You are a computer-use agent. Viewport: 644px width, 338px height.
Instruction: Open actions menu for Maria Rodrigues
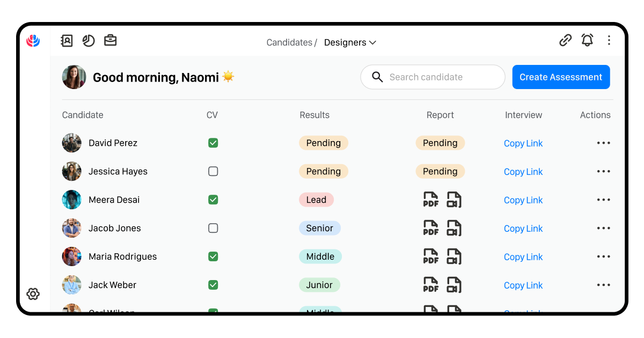click(604, 256)
